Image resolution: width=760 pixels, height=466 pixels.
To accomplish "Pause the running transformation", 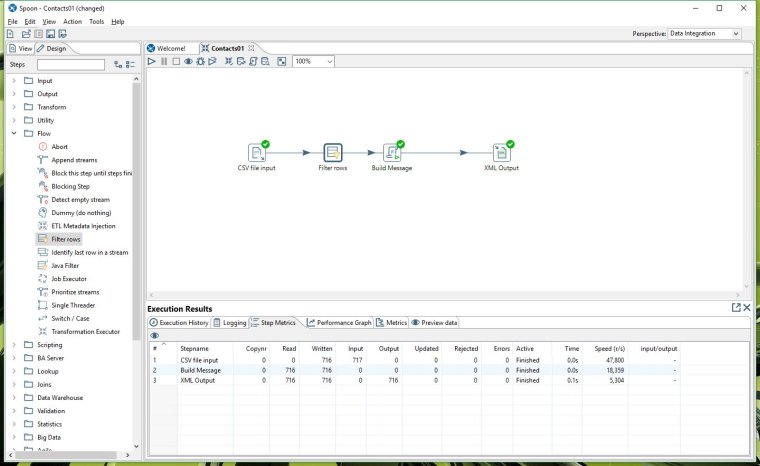I will point(164,61).
